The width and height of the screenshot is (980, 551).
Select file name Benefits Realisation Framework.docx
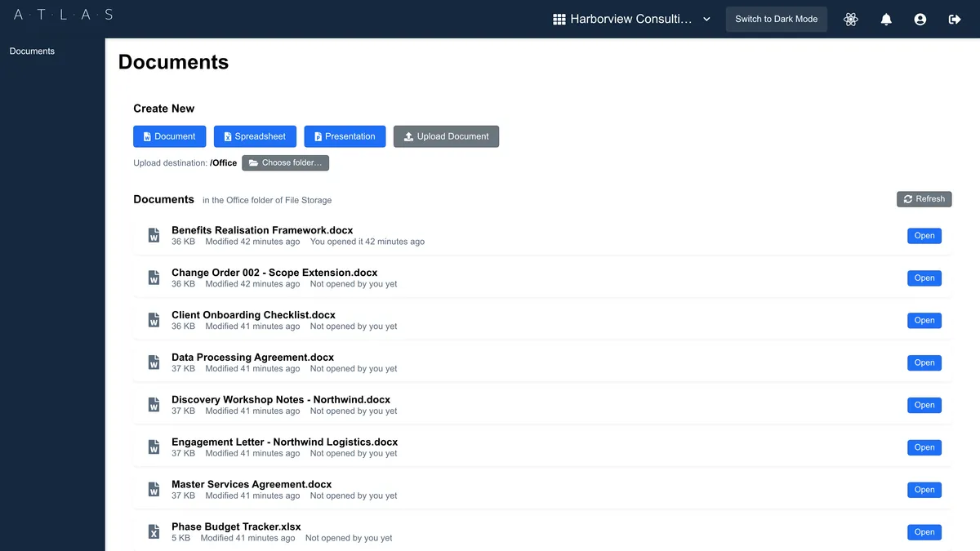tap(262, 230)
